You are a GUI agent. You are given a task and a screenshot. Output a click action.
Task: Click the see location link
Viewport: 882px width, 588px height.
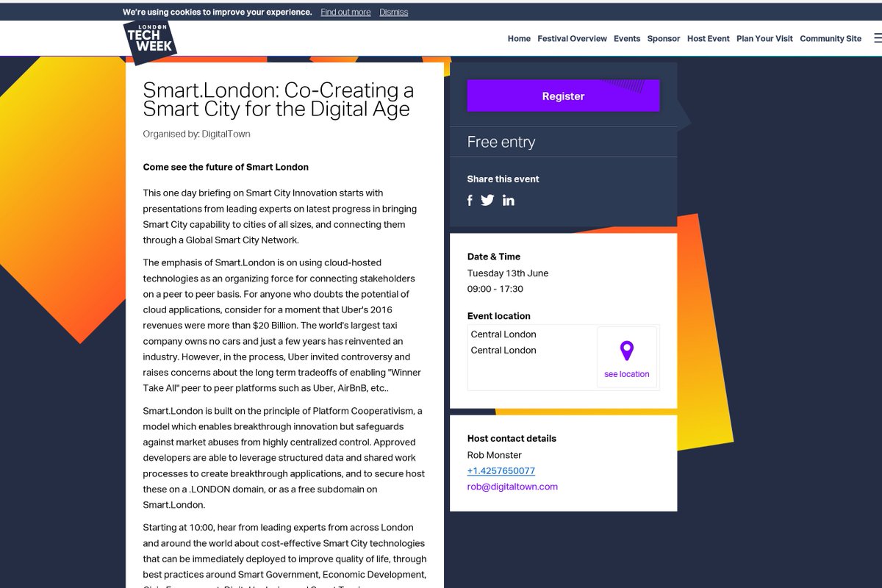(x=626, y=374)
